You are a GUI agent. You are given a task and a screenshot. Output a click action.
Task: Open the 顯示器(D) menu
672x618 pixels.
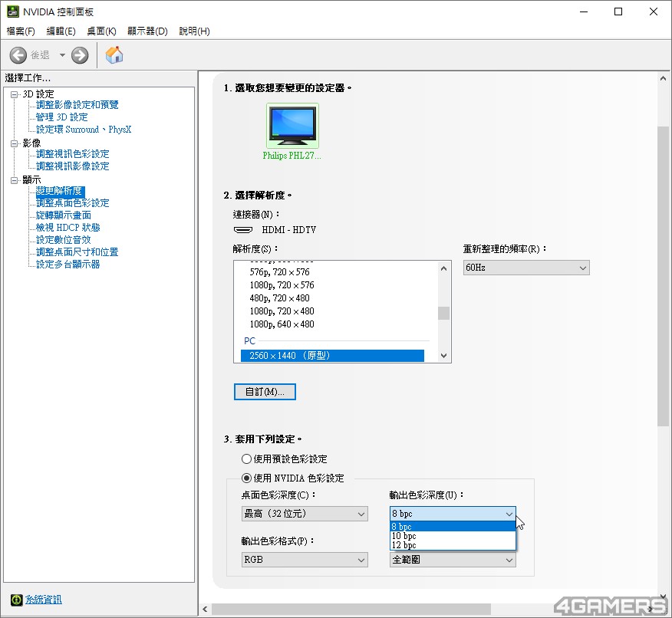point(147,31)
